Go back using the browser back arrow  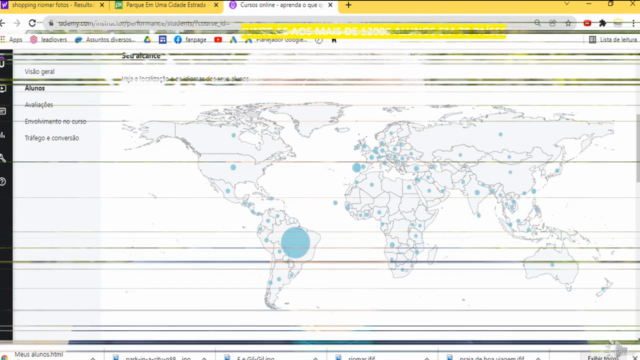(x=2, y=23)
